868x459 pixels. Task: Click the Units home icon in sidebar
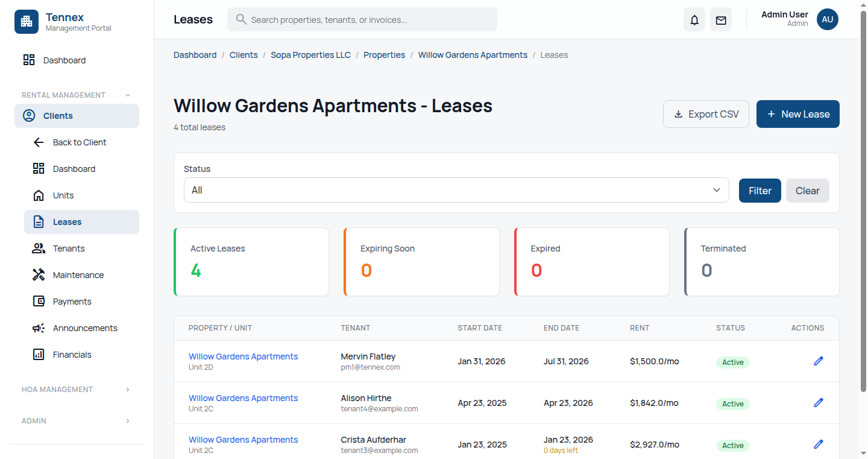(38, 195)
